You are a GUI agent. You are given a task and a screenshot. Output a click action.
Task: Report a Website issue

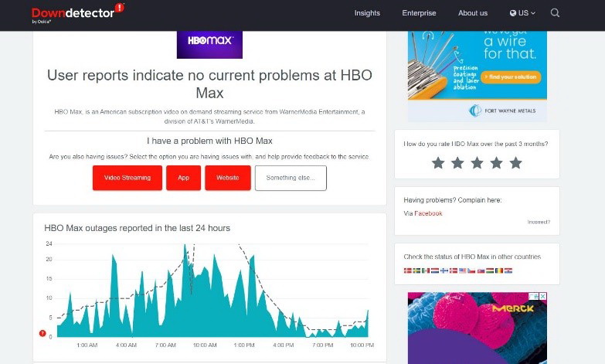[x=227, y=178]
